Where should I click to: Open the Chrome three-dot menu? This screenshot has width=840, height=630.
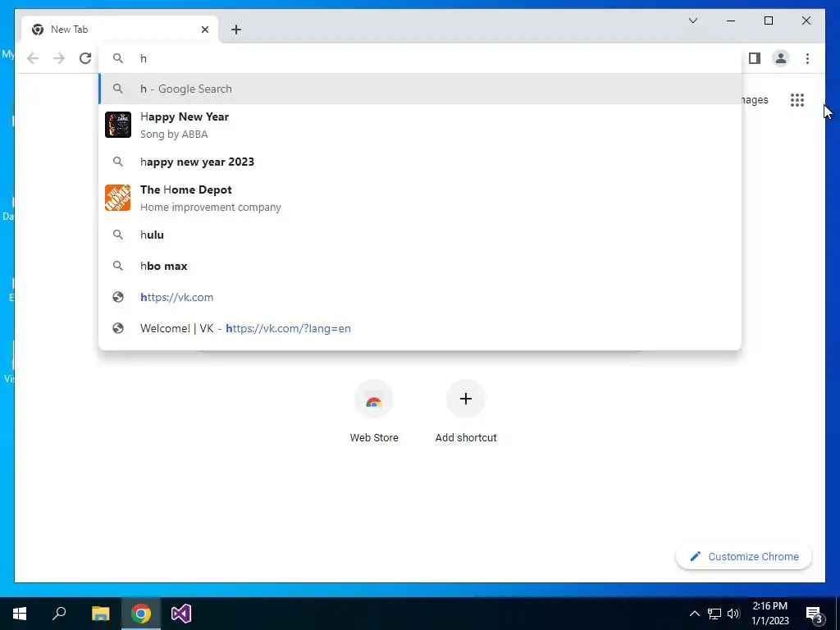(x=807, y=58)
